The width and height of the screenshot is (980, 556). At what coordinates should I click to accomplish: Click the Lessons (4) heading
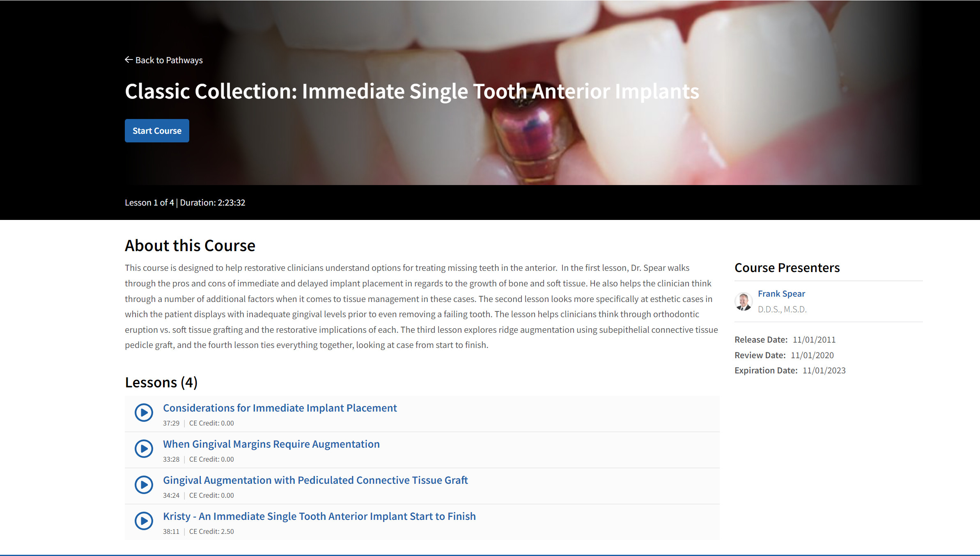[x=161, y=382]
